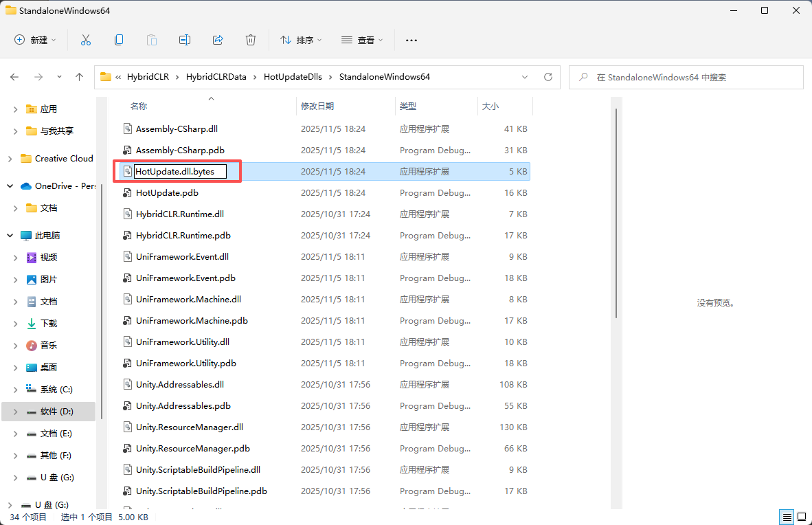
Task: Collapse the OneDrive tree node
Action: pos(10,186)
